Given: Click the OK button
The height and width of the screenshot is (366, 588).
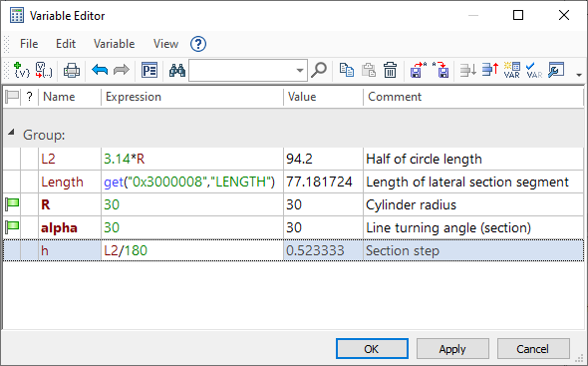Looking at the screenshot, I should (372, 349).
